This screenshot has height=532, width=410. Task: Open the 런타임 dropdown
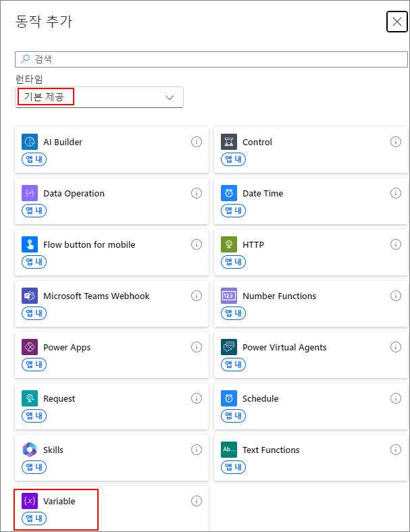[x=99, y=97]
